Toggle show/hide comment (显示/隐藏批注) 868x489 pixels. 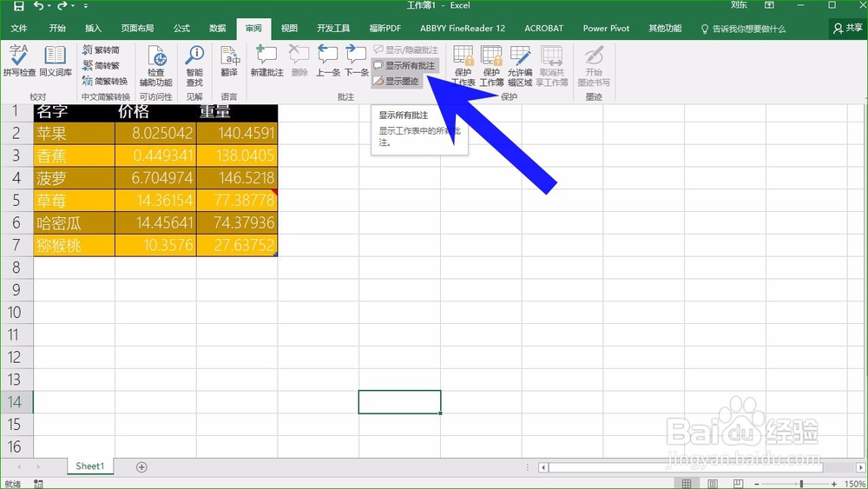(x=405, y=50)
